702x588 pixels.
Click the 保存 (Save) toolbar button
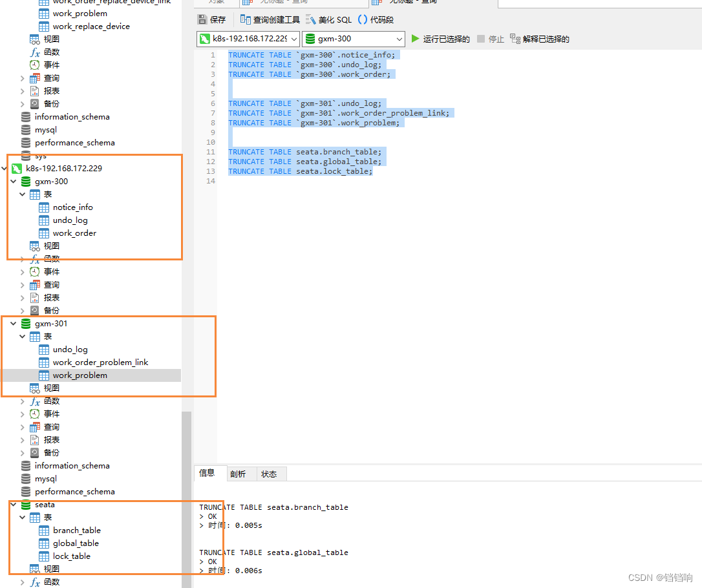[212, 19]
